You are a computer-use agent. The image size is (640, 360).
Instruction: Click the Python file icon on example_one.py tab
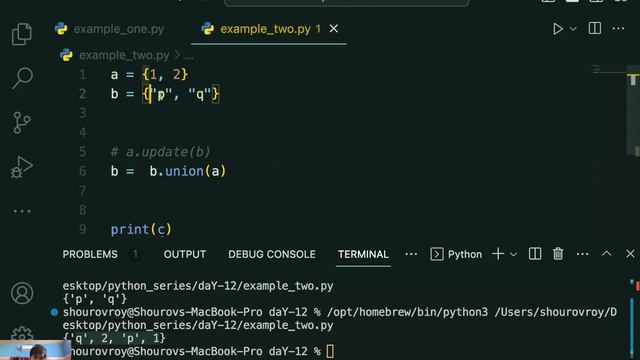[61, 29]
